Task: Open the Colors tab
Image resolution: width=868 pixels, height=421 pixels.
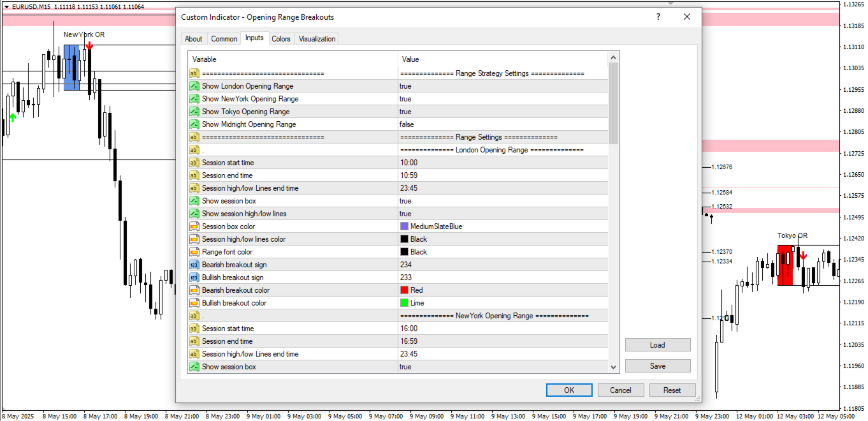Action: pos(281,39)
